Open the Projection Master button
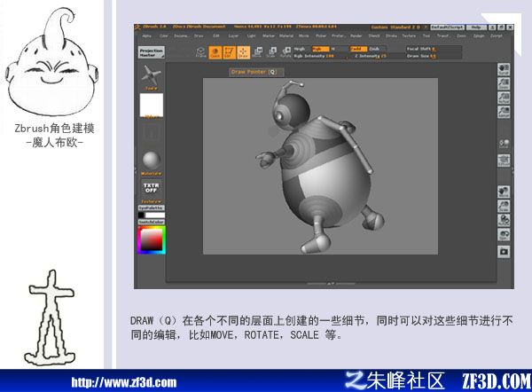Viewport: 532px width, 392px height. click(x=152, y=52)
